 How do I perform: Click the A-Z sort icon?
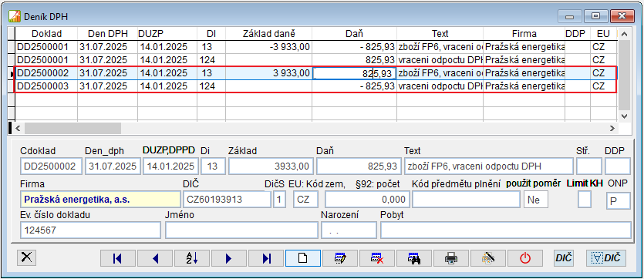tap(192, 258)
